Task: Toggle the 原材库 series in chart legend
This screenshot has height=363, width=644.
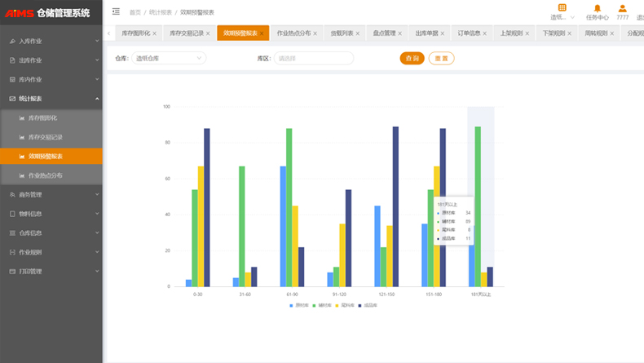Action: 297,305
